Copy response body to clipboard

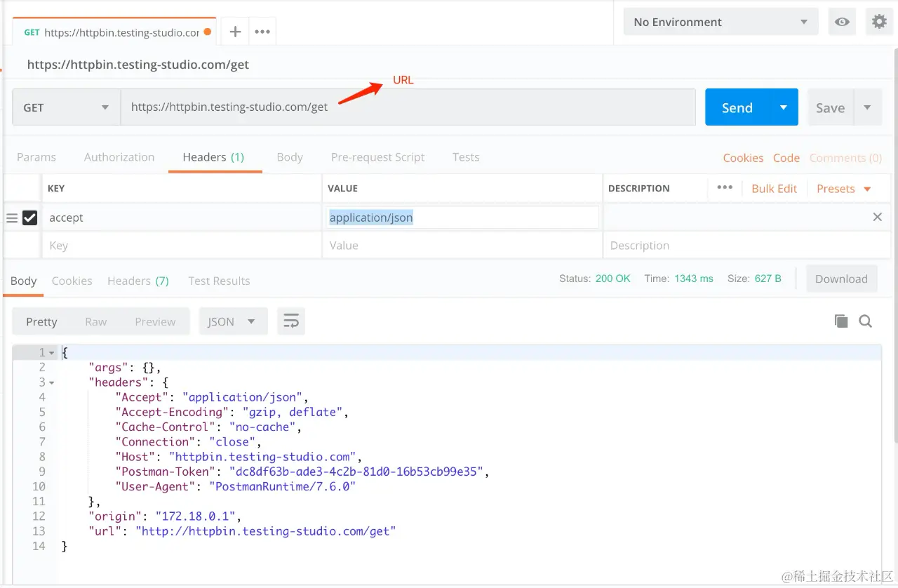click(x=841, y=321)
